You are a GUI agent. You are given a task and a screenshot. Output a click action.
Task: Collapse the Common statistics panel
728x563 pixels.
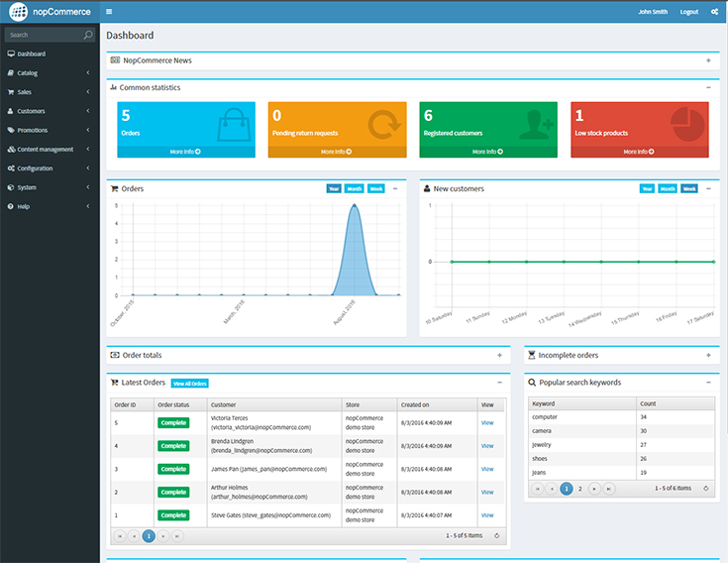tap(708, 87)
